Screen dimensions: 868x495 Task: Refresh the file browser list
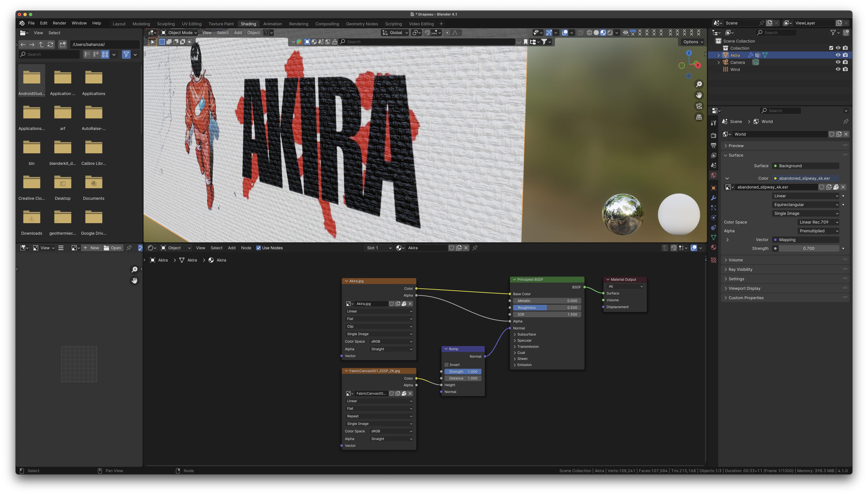point(50,45)
